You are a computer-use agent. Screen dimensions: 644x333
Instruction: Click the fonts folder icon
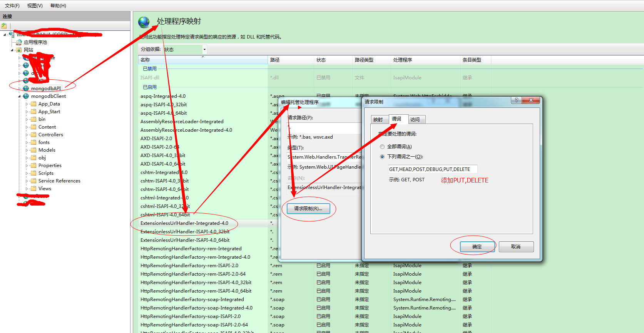[33, 142]
